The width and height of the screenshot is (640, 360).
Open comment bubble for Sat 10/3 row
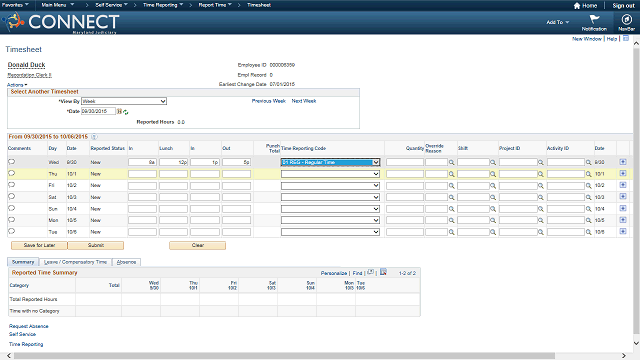(x=11, y=196)
